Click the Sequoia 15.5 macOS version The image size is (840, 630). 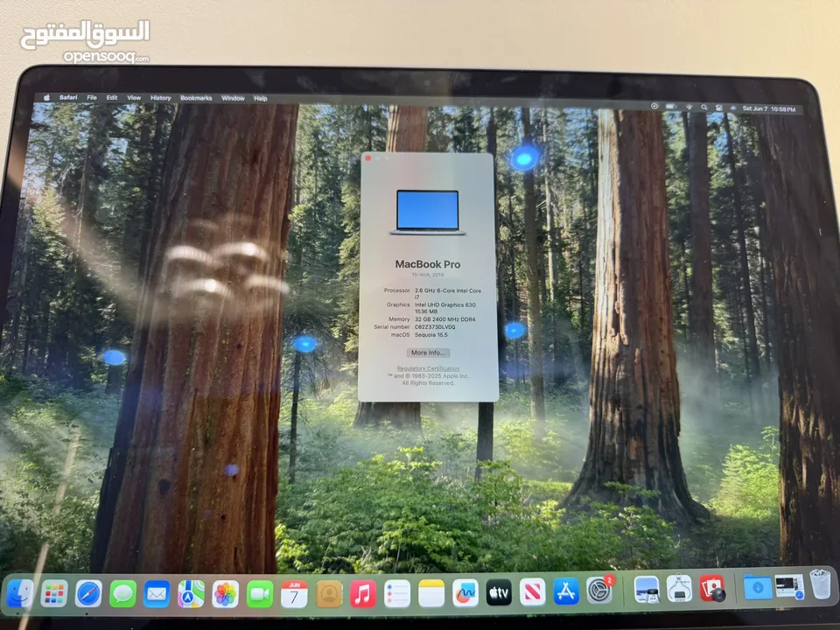[431, 335]
